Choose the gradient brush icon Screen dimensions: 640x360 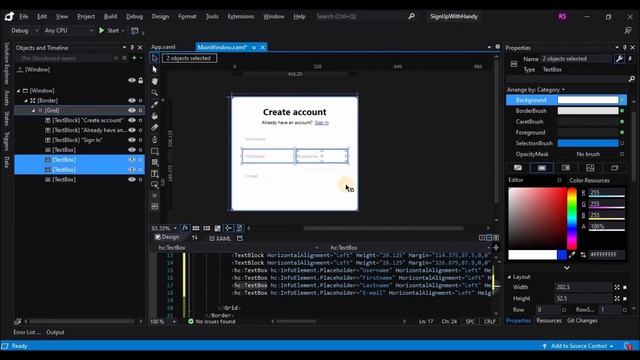566,168
